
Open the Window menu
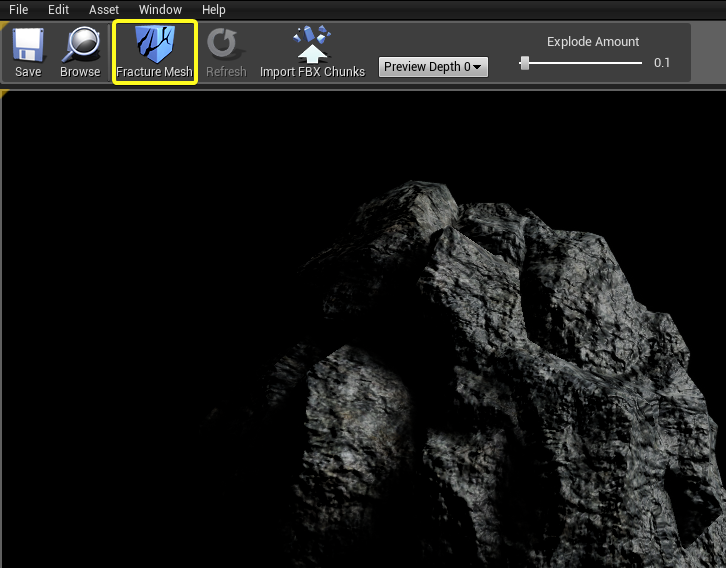pos(160,9)
